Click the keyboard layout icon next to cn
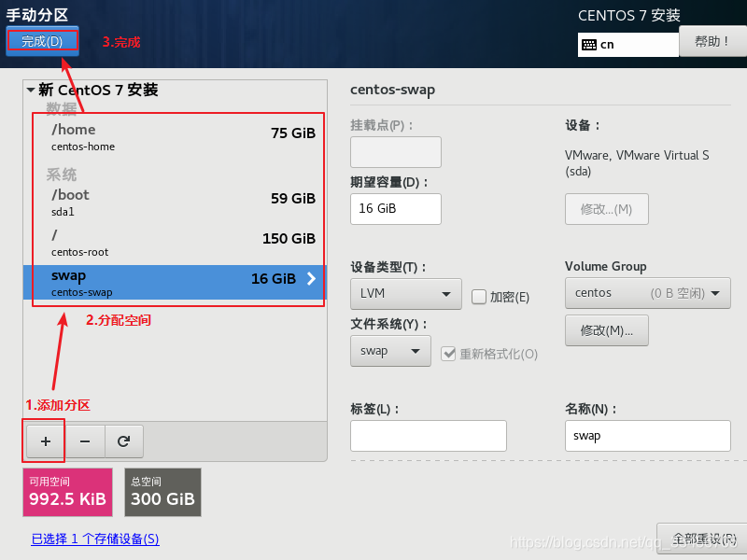The width and height of the screenshot is (747, 560). tap(589, 45)
